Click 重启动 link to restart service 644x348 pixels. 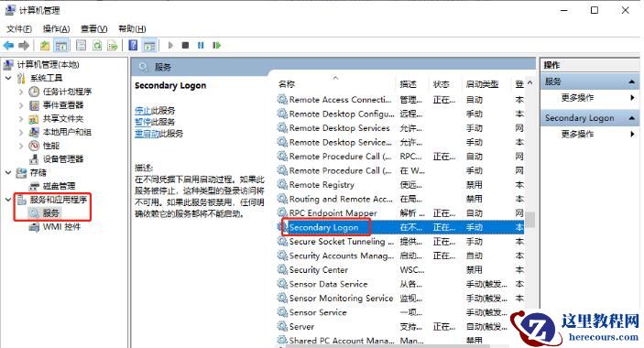(147, 134)
